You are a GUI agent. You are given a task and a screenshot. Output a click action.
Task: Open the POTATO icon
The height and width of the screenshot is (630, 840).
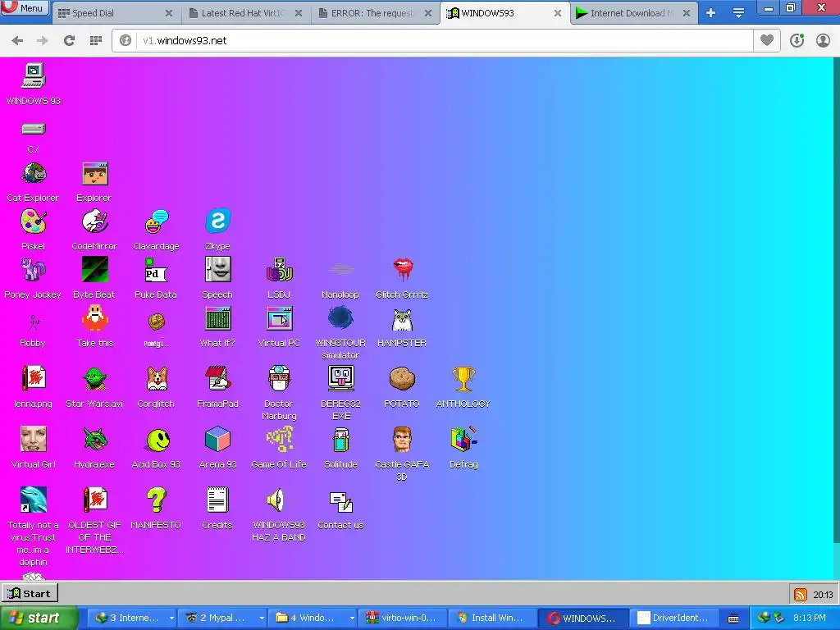402,378
